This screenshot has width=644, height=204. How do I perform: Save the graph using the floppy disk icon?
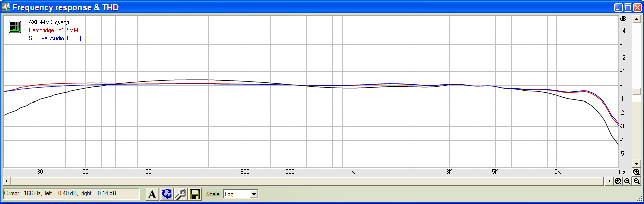click(194, 194)
